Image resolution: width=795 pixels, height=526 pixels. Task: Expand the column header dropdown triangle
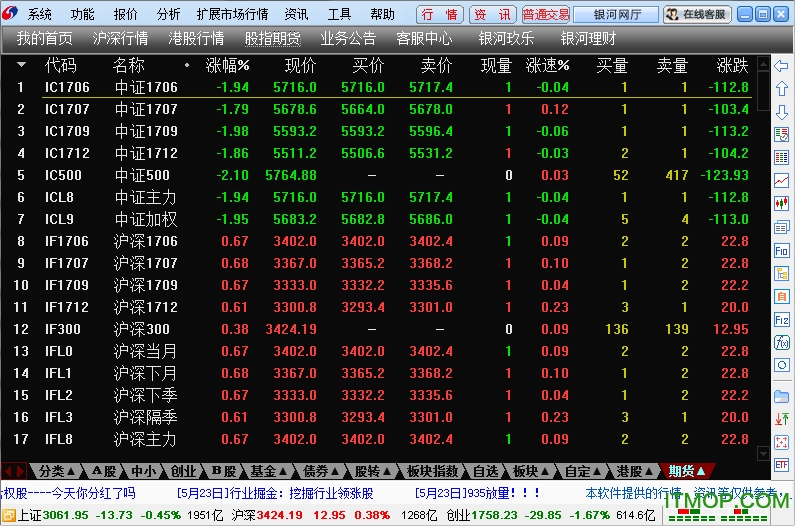point(21,64)
